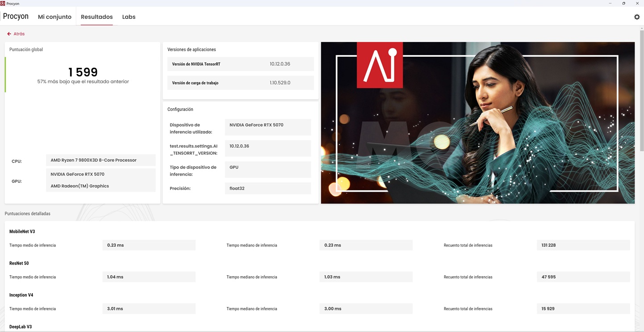This screenshot has height=332, width=644.
Task: Select the CPU value AMD Ryzen 7 9800X3D
Action: pyautogui.click(x=101, y=160)
